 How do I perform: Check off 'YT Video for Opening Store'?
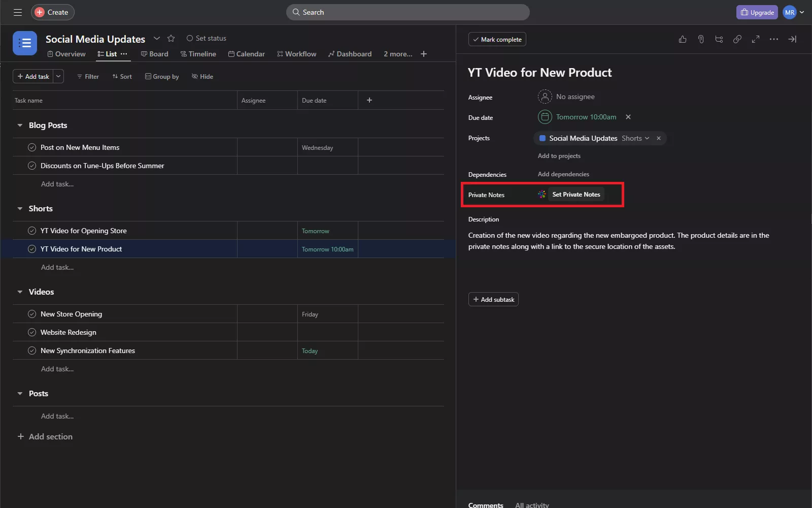click(32, 231)
